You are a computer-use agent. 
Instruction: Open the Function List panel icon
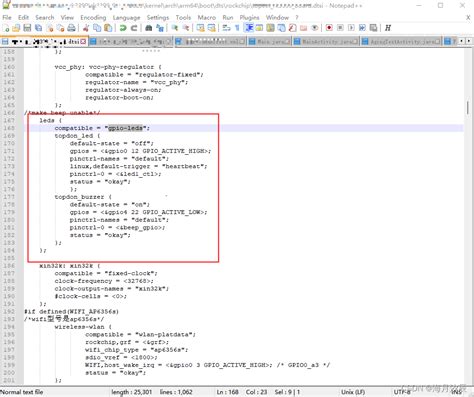click(292, 28)
